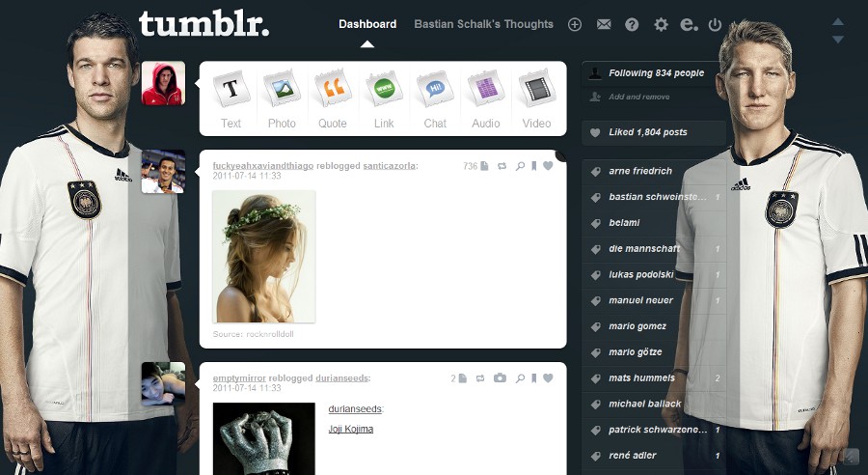The image size is (868, 475).
Task: Click the bookmark icon on santicazorla post
Action: point(533,166)
